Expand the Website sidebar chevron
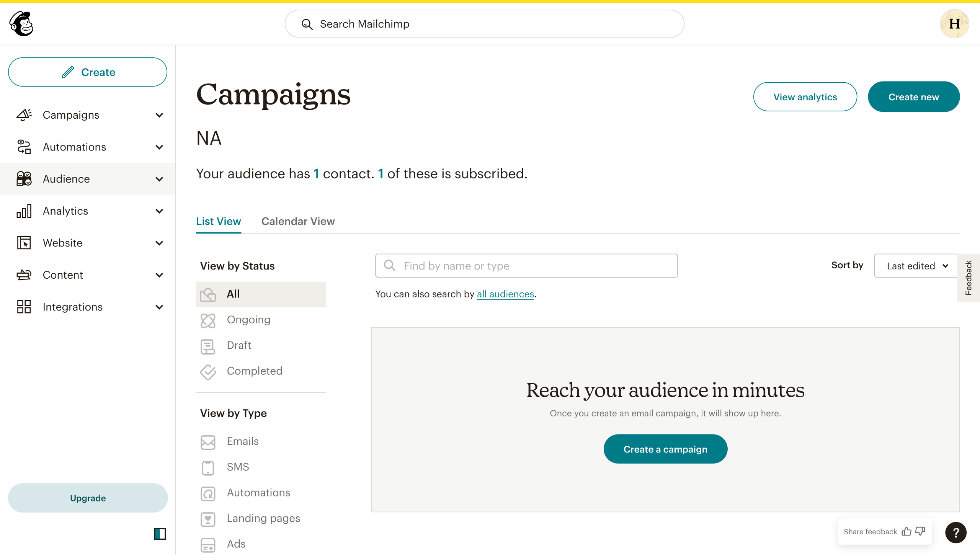Image resolution: width=980 pixels, height=555 pixels. 160,243
